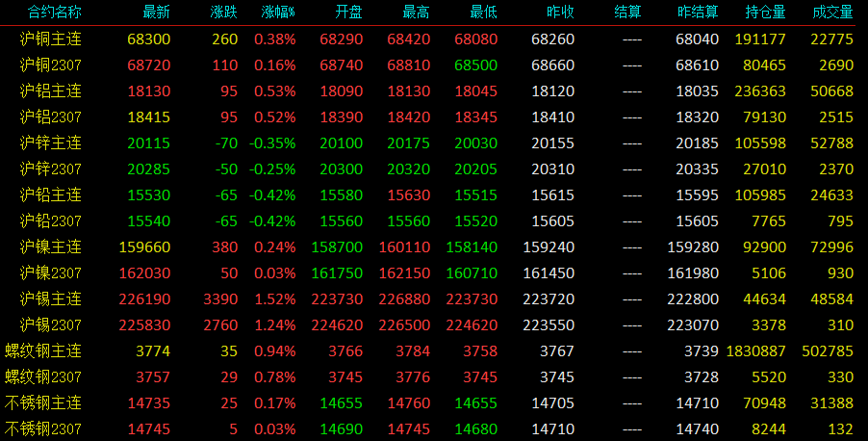Select the 开盘 column header

(348, 13)
